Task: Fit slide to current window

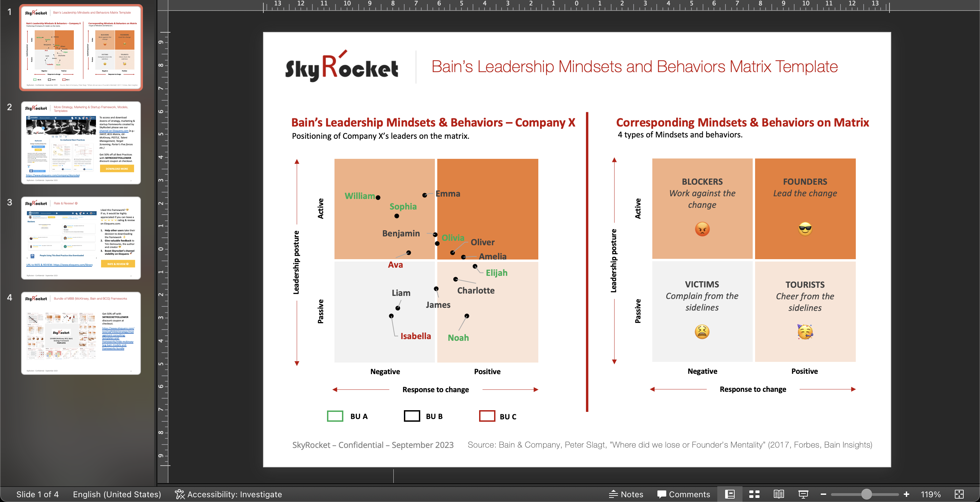Action: (959, 494)
